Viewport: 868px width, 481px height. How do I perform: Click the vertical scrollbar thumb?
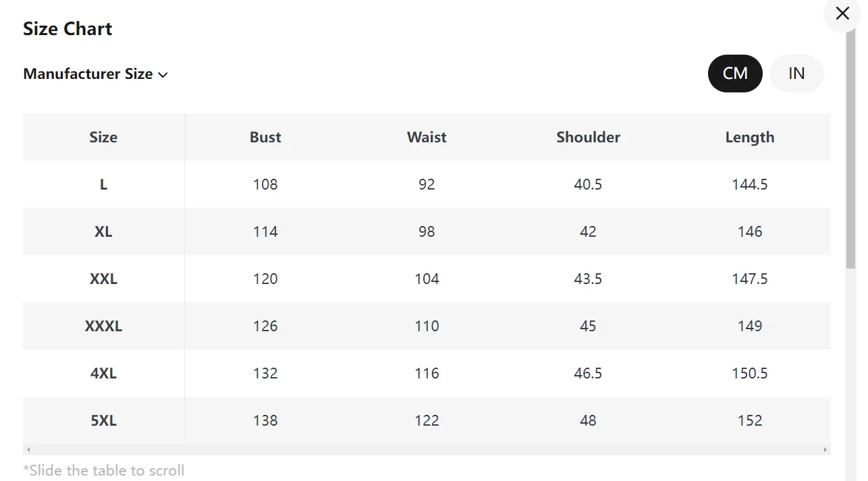click(x=850, y=148)
